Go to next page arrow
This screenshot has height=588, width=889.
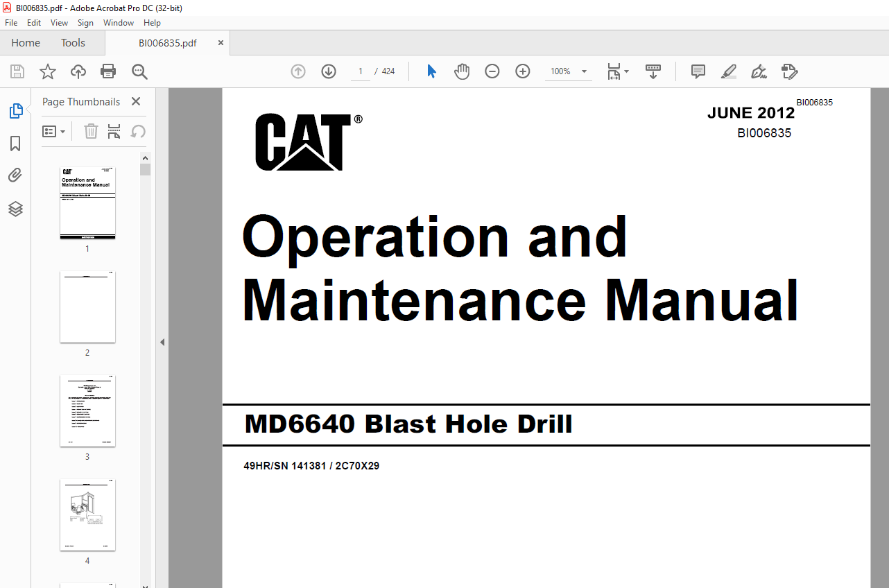pyautogui.click(x=329, y=71)
